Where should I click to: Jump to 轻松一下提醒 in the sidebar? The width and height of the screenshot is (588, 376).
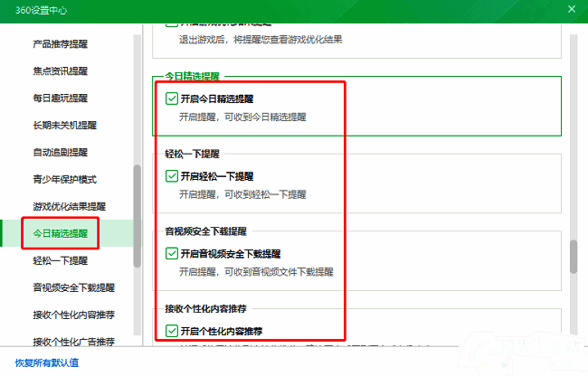61,260
